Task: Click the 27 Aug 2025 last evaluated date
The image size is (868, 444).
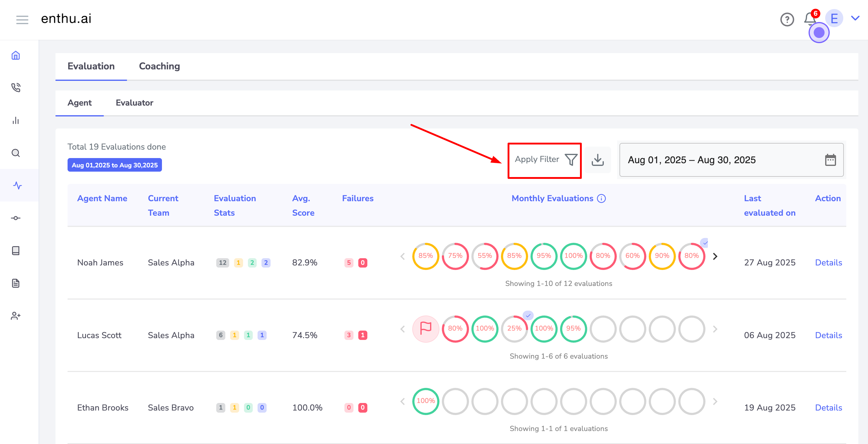Action: point(770,263)
